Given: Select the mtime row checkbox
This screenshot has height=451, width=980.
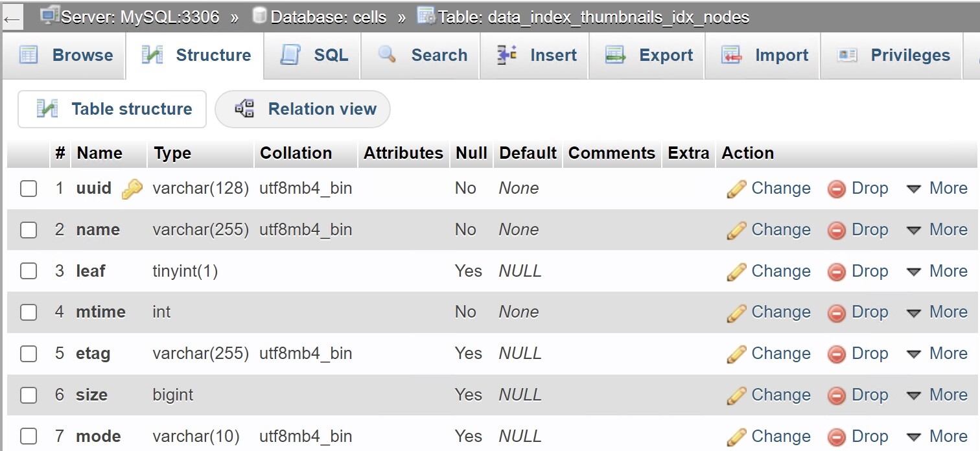Looking at the screenshot, I should [29, 312].
